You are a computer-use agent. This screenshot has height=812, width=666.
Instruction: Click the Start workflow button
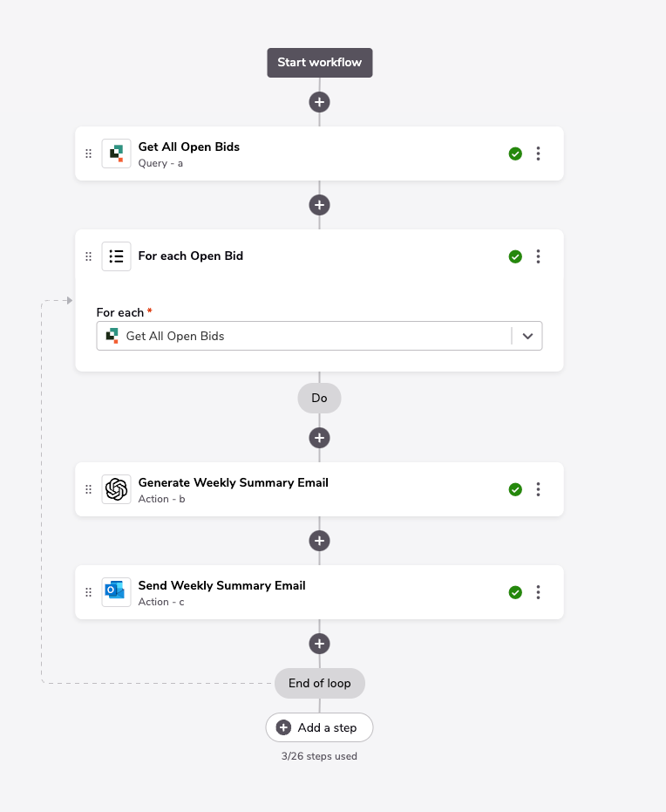319,63
